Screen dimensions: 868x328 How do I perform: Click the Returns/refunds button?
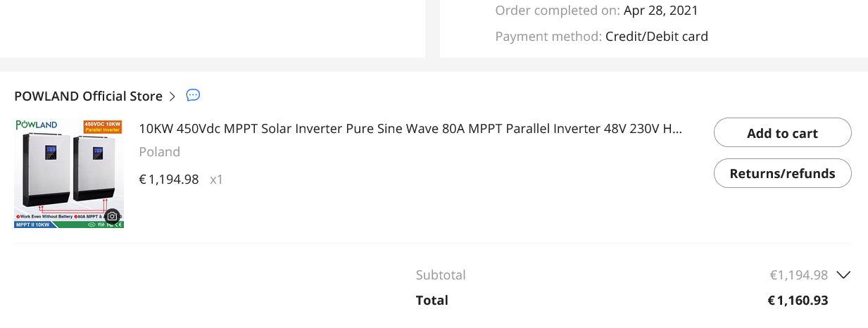coord(782,174)
